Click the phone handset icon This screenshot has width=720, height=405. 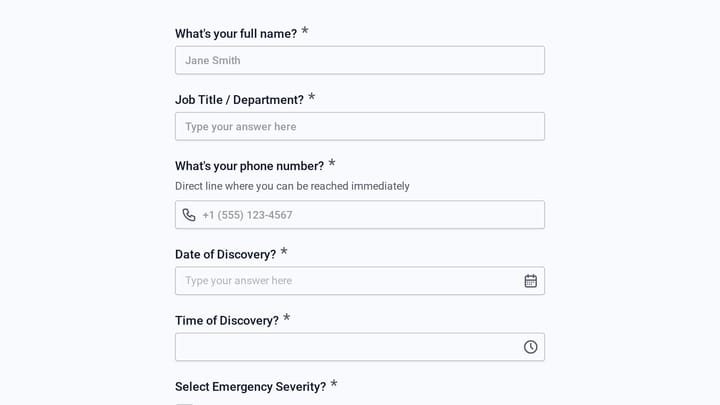tap(189, 215)
